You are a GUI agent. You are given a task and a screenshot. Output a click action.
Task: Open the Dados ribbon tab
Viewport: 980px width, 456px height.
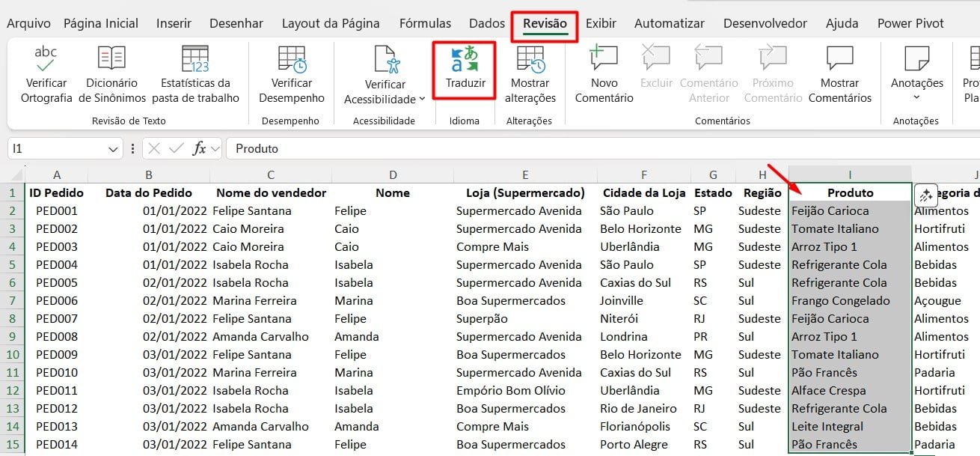coord(487,24)
